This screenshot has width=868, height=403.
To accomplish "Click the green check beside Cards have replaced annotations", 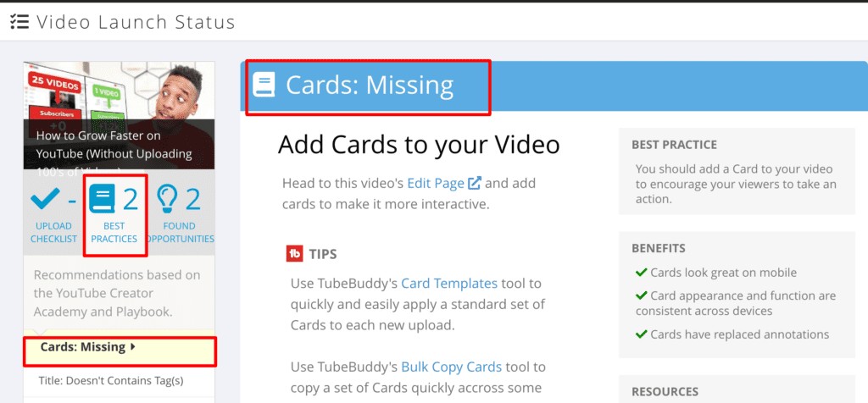I will (x=641, y=334).
